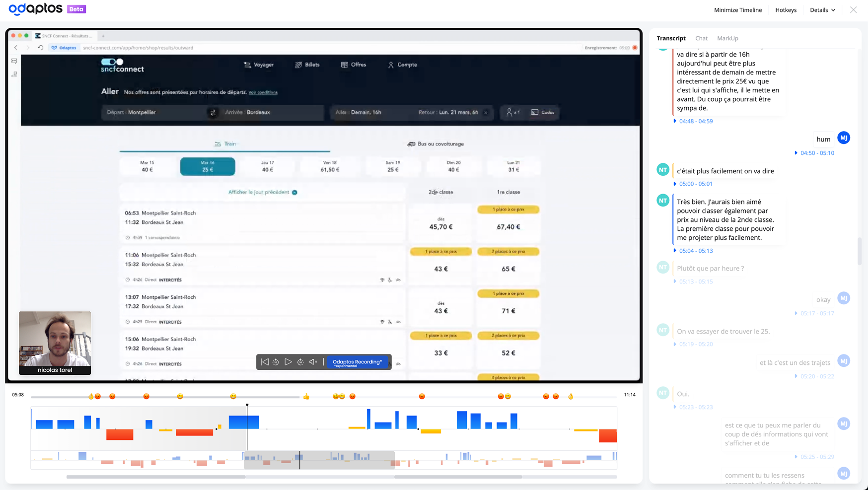This screenshot has width=868, height=490.
Task: Click the nicolas torel webcam thumbnail
Action: tap(55, 343)
